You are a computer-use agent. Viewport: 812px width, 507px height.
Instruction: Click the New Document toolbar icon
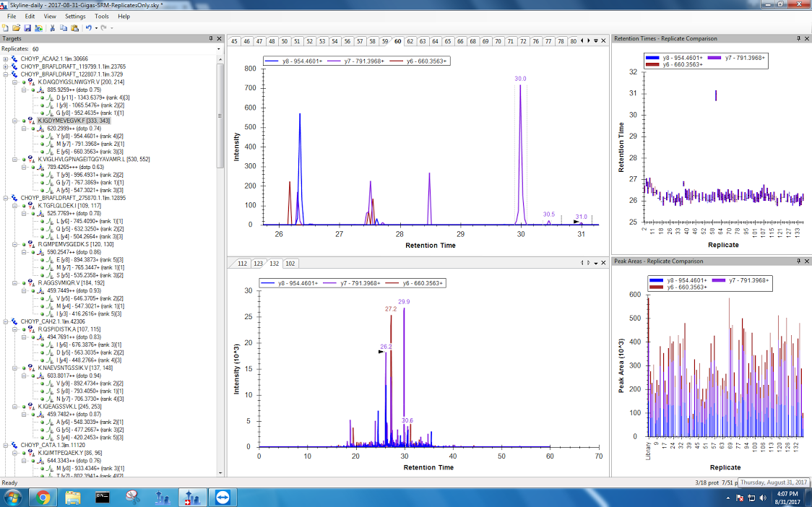(x=6, y=28)
